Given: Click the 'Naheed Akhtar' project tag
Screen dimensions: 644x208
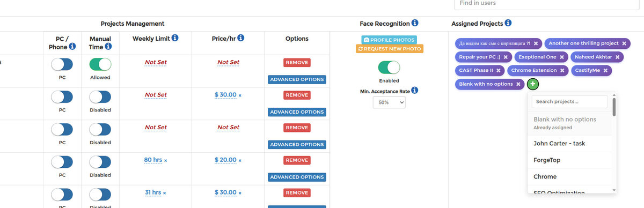Looking at the screenshot, I should point(596,57).
